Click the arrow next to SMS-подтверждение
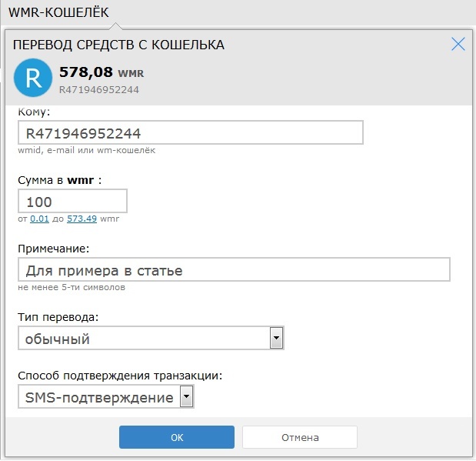 pos(186,396)
